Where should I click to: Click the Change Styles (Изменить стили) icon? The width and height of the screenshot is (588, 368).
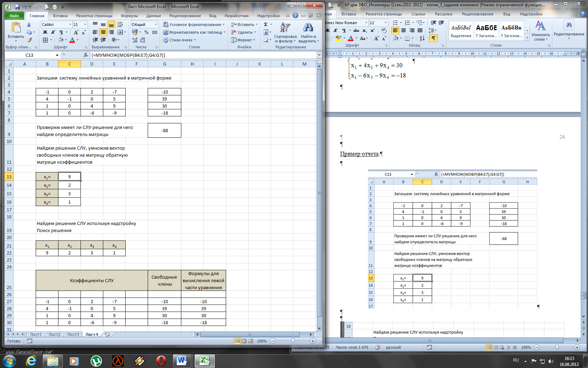click(540, 31)
